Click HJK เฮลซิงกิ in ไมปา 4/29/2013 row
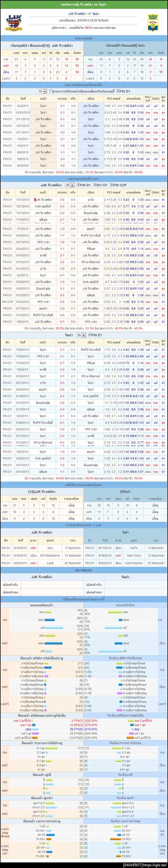 coord(43,458)
